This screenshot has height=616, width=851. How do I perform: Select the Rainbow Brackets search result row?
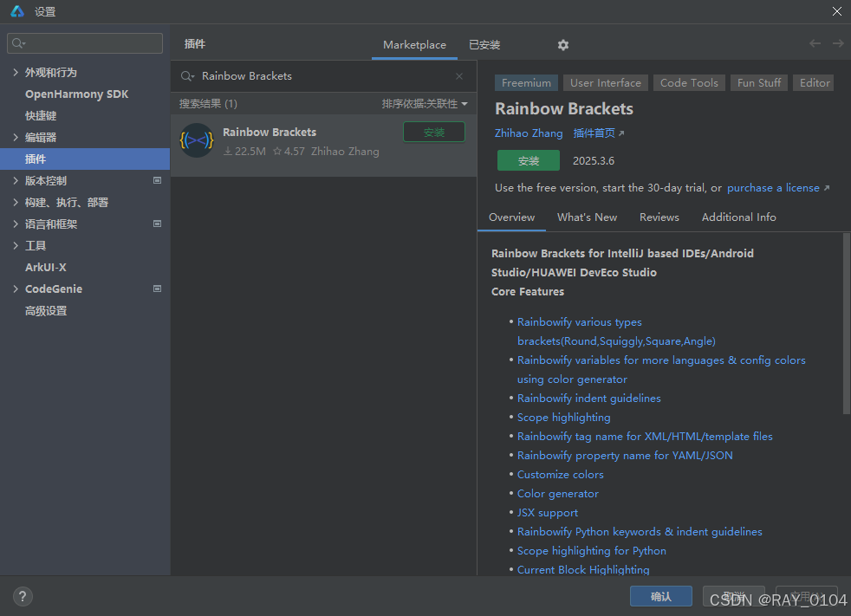tap(323, 145)
